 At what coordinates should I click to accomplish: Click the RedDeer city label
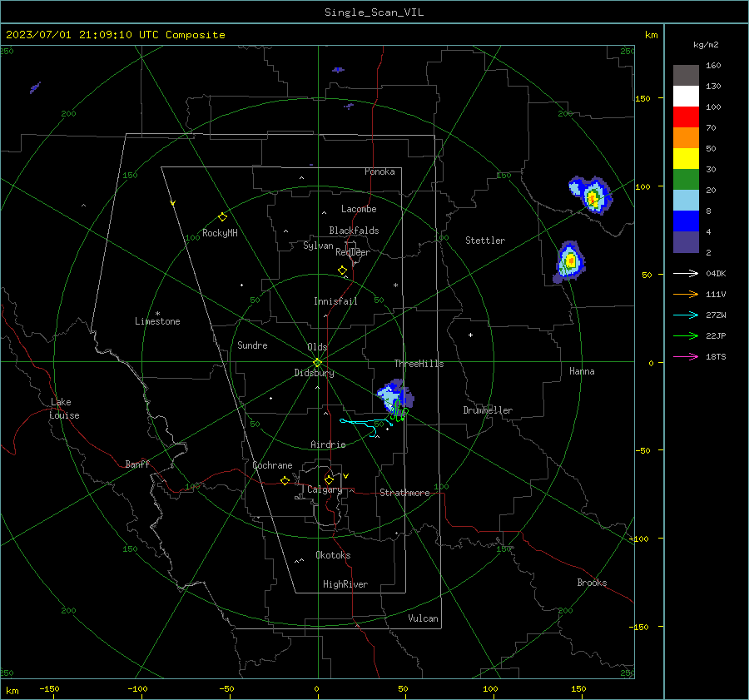point(353,252)
